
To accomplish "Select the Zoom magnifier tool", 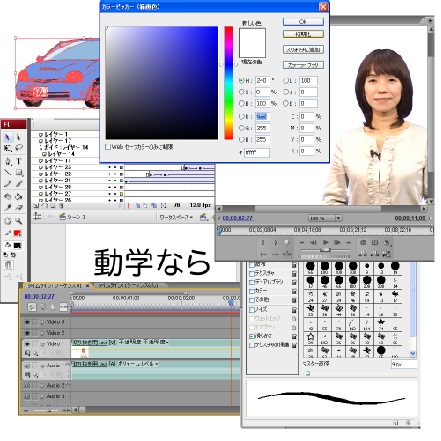I will tap(19, 220).
